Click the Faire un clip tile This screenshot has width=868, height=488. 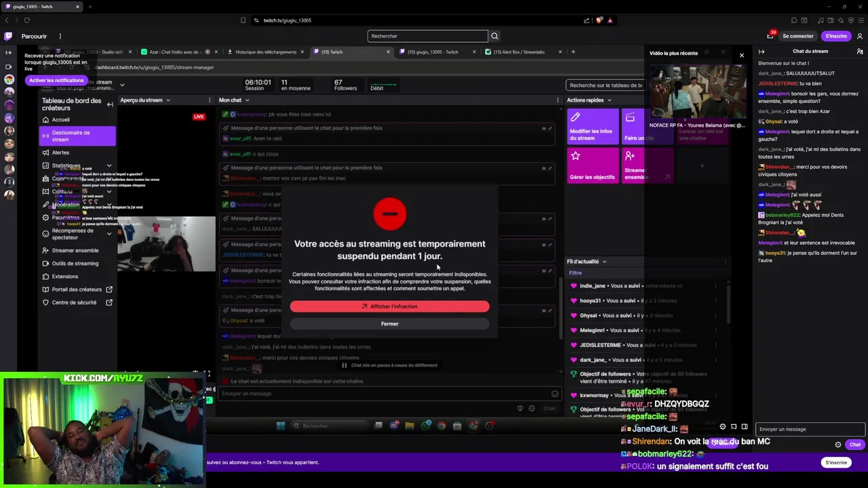click(x=648, y=127)
